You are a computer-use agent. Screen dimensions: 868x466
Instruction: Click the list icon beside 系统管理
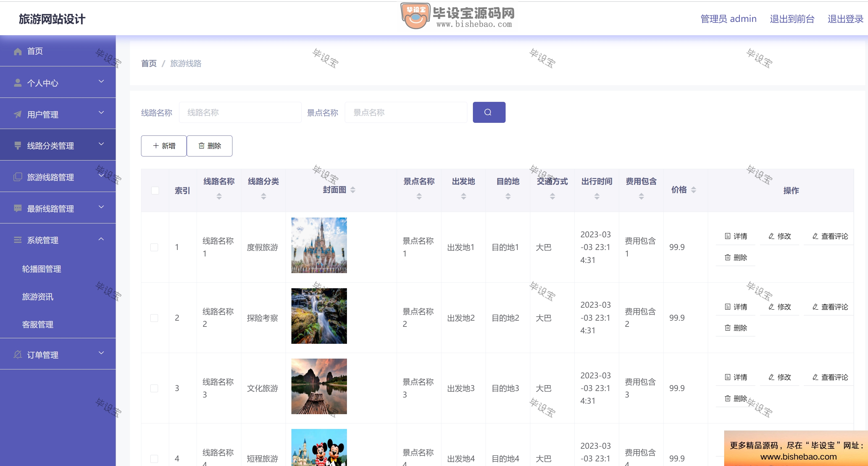point(18,240)
